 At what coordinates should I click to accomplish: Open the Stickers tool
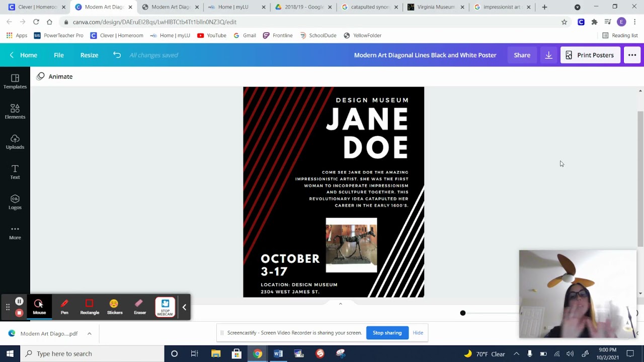coord(114,307)
